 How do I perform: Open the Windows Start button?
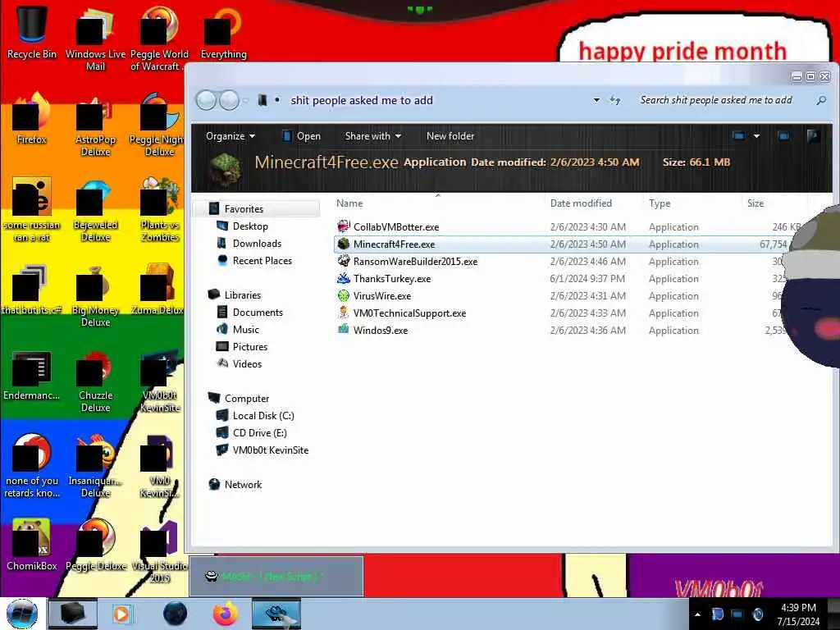pyautogui.click(x=22, y=614)
